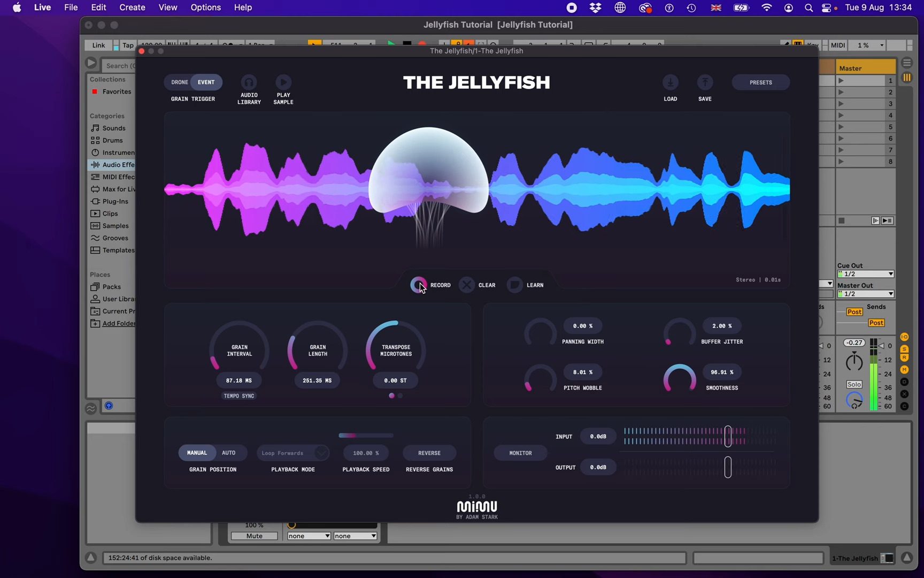Toggle the first Post send button
924x578 pixels.
coord(854,312)
